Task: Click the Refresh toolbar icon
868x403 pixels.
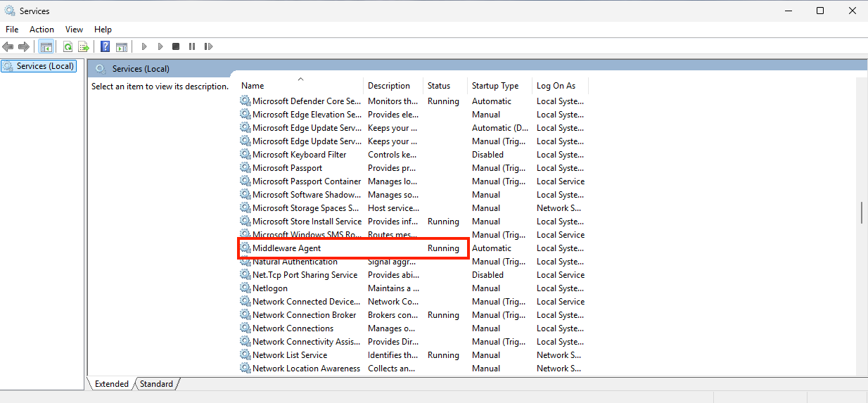Action: click(x=68, y=46)
